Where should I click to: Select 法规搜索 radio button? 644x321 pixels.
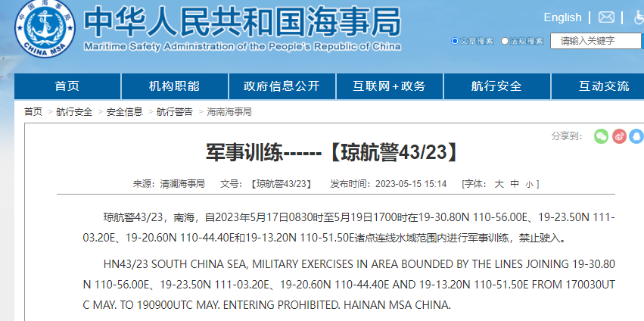[505, 41]
